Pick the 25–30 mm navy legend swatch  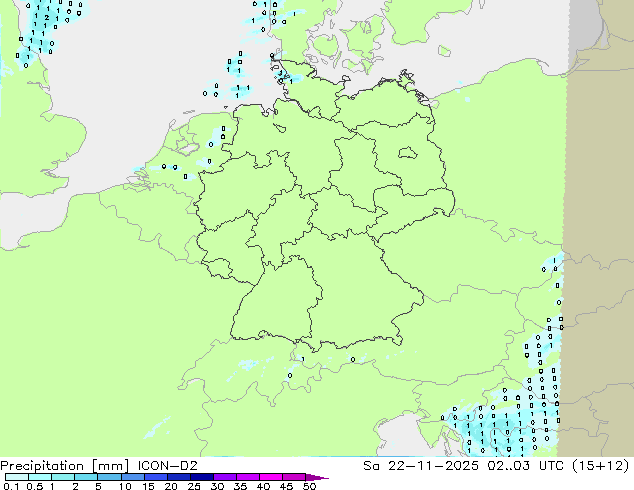point(202,477)
